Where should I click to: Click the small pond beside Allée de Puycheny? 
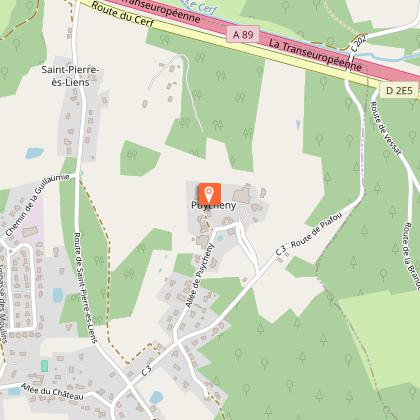click(x=220, y=238)
